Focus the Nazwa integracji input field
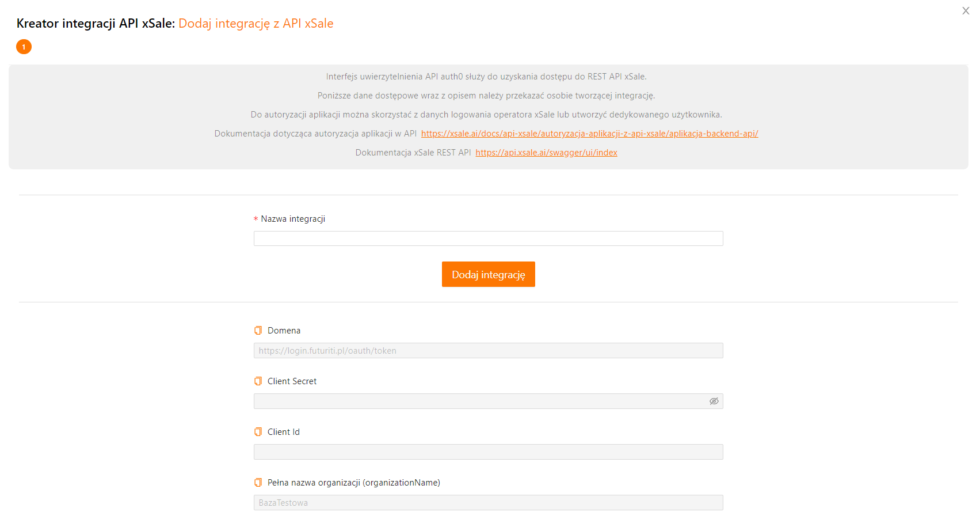Image resolution: width=980 pixels, height=523 pixels. tap(488, 238)
